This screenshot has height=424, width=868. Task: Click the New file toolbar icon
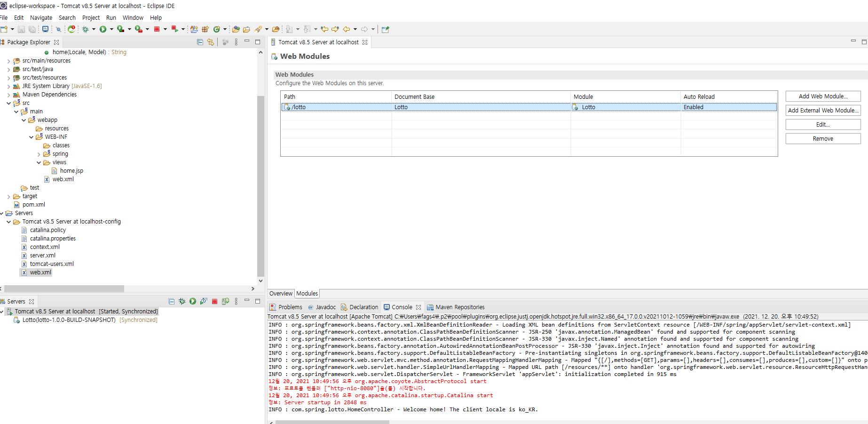(4, 29)
